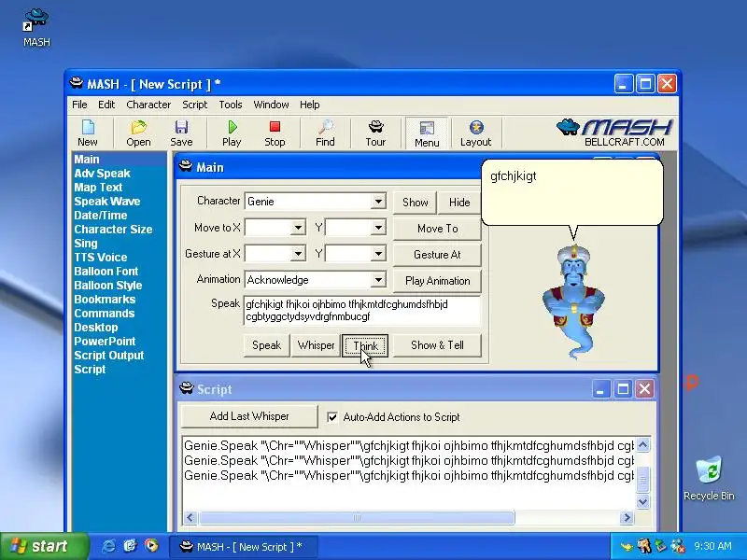Click the MASH title bar icon
Viewport: 747px width, 560px height.
(77, 83)
